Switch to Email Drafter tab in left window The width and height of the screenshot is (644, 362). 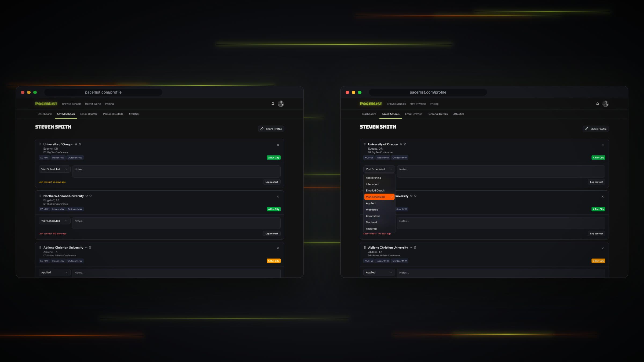coord(89,114)
